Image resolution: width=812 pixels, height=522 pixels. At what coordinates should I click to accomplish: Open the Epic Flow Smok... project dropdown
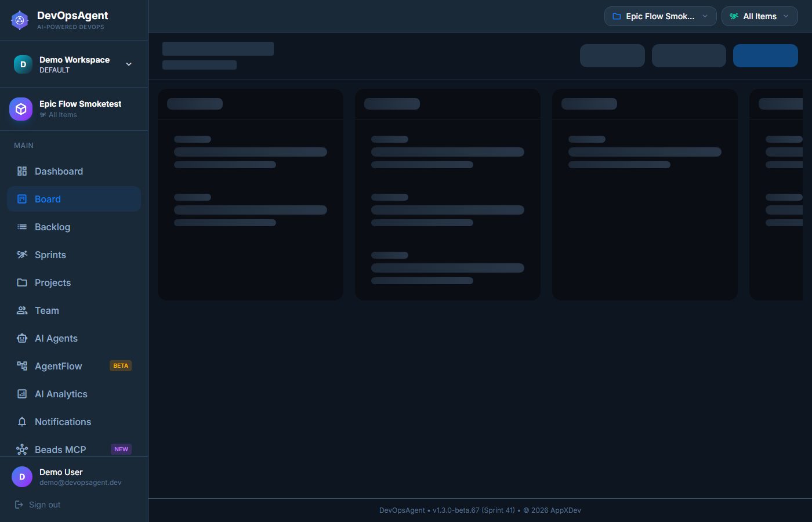click(x=660, y=16)
